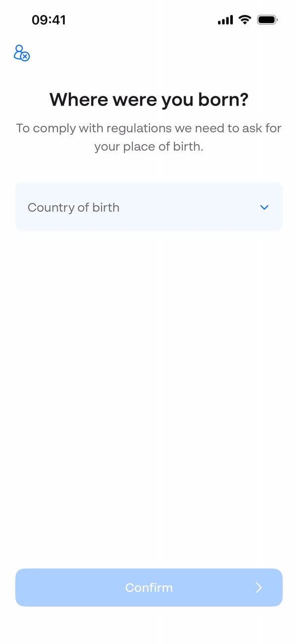Click the blue chevron in country field
The height and width of the screenshot is (644, 298).
pyautogui.click(x=264, y=208)
